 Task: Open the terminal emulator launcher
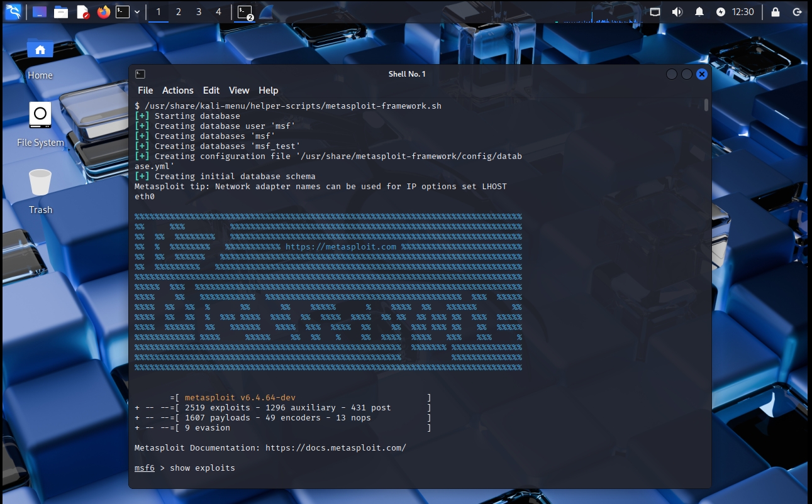123,12
